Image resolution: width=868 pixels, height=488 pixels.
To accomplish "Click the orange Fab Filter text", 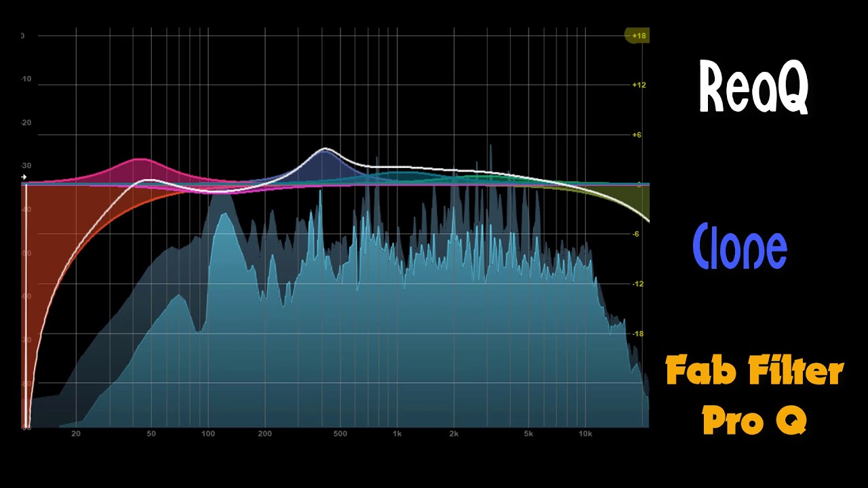I will tap(754, 370).
